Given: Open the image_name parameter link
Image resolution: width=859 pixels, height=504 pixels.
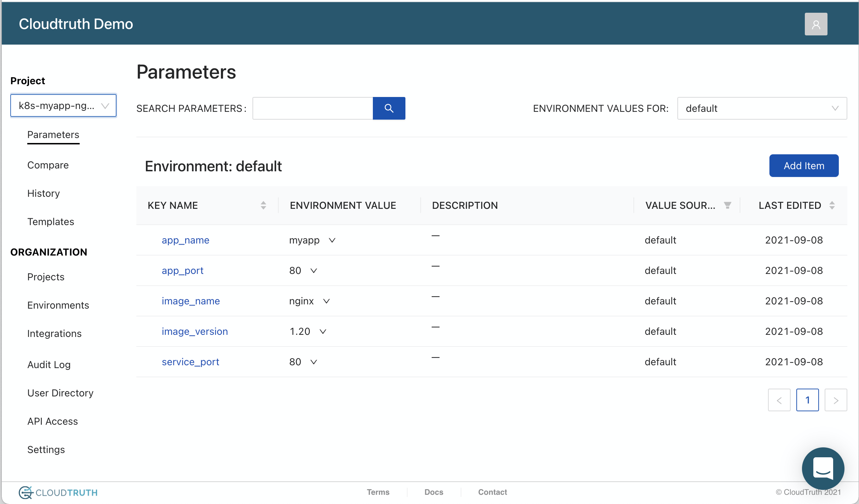Looking at the screenshot, I should [190, 301].
